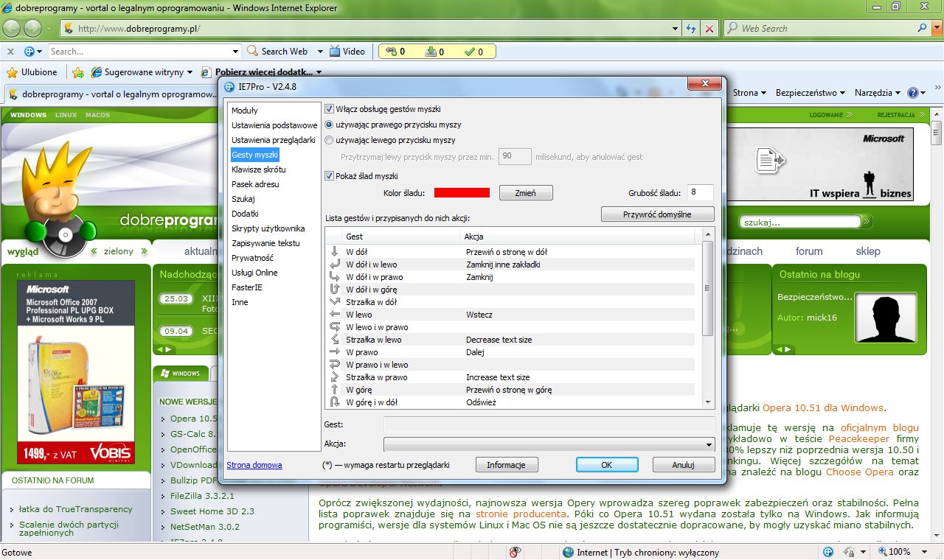Open the 'Strona domowa' link
Image resolution: width=944 pixels, height=560 pixels.
click(x=254, y=465)
